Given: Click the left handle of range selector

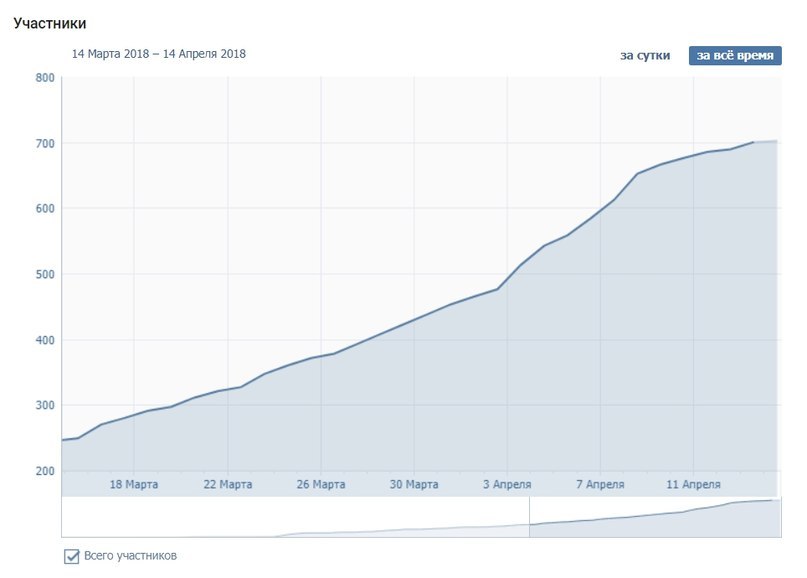Looking at the screenshot, I should (529, 517).
